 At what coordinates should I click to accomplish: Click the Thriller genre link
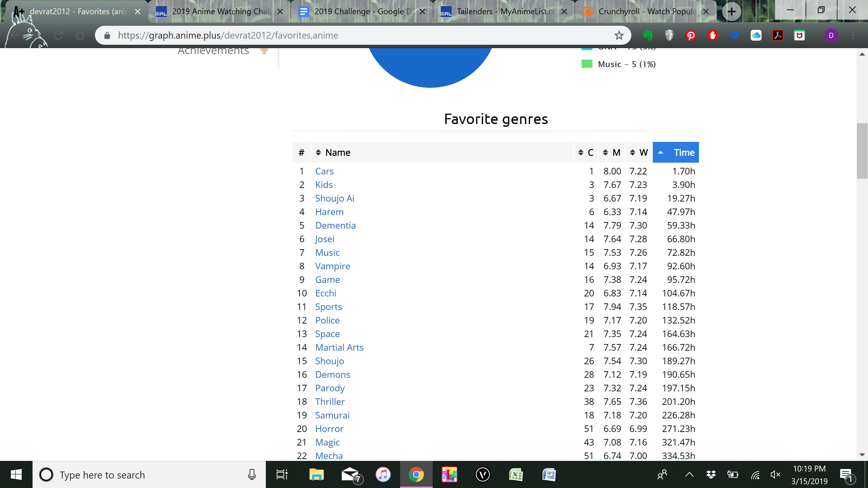(330, 401)
